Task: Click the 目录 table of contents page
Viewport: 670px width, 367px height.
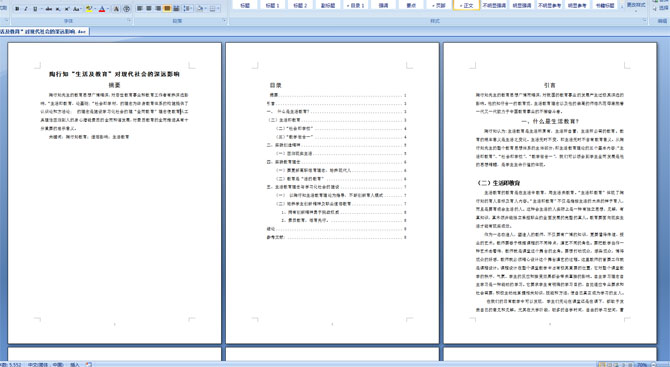Action: [x=332, y=192]
